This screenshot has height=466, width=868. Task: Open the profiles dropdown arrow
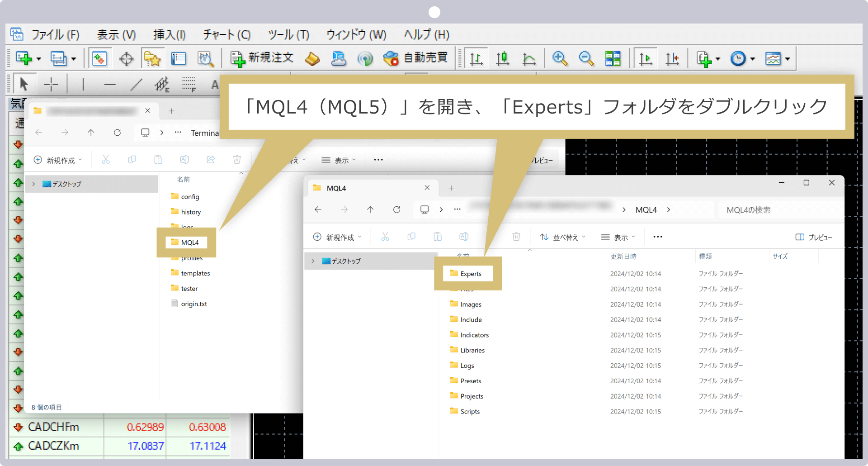74,59
